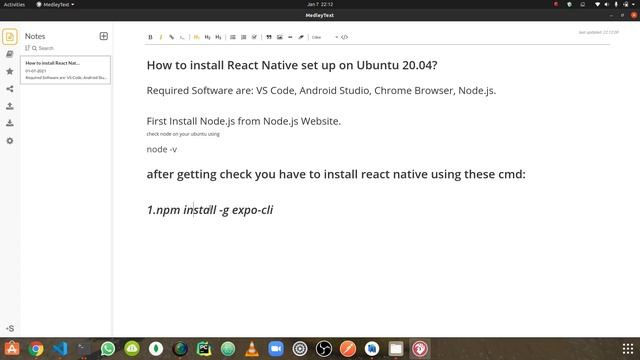Open VLC media player from the dock
Screen dimensions: 640x360
(x=252, y=349)
